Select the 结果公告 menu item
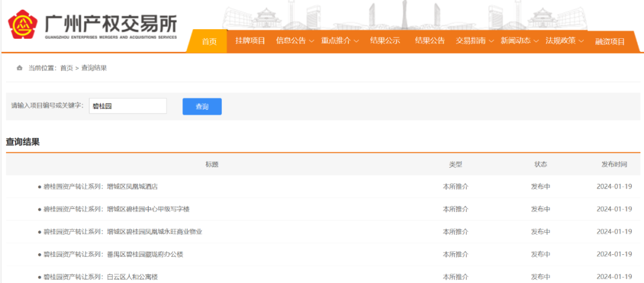The width and height of the screenshot is (644, 283). click(x=429, y=41)
